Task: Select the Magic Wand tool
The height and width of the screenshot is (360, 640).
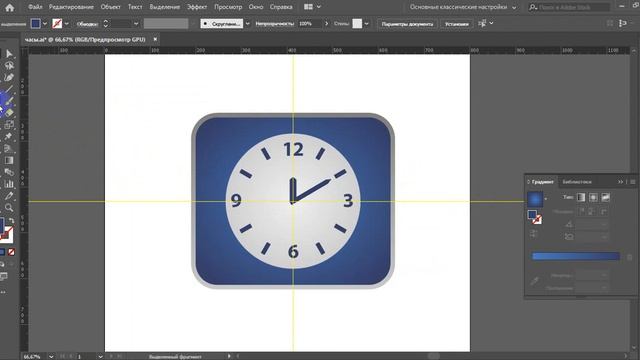Action: pyautogui.click(x=9, y=65)
